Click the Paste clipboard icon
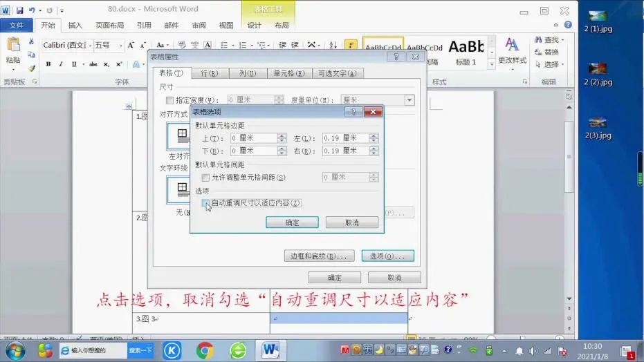644x362 pixels. (13, 46)
